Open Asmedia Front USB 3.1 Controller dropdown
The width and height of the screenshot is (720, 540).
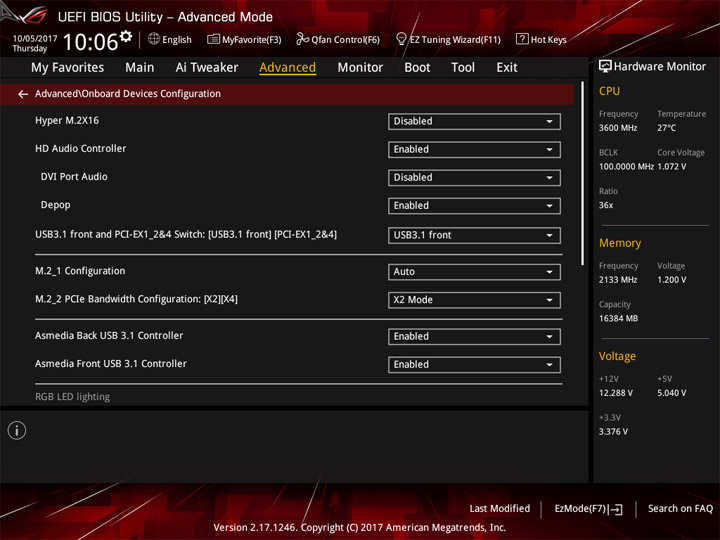click(474, 365)
